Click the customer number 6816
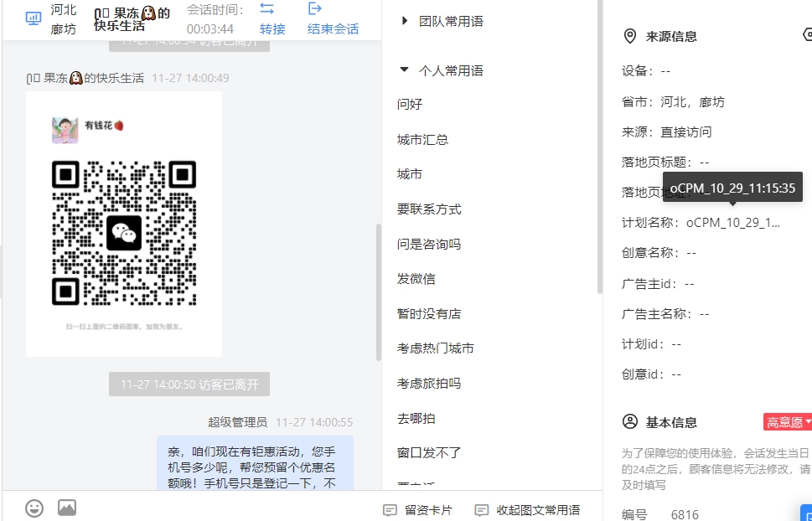Screen dimensions: 812x521 coord(685,514)
